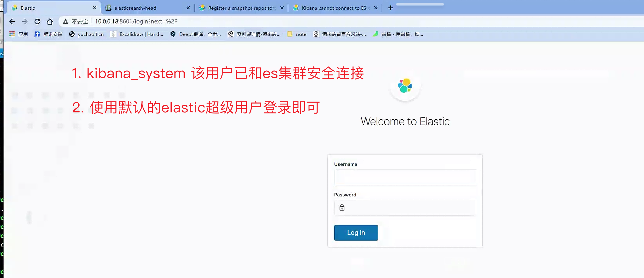Click the Elastic logo above Welcome
Image resolution: width=644 pixels, height=278 pixels.
point(405,86)
